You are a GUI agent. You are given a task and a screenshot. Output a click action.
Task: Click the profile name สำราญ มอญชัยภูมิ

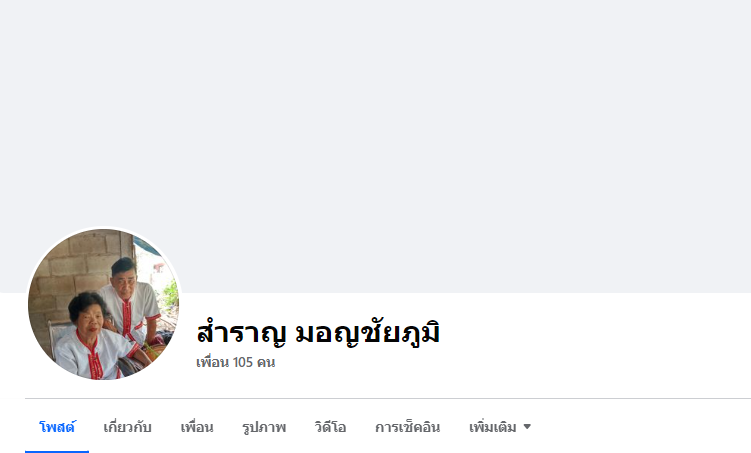pos(318,332)
